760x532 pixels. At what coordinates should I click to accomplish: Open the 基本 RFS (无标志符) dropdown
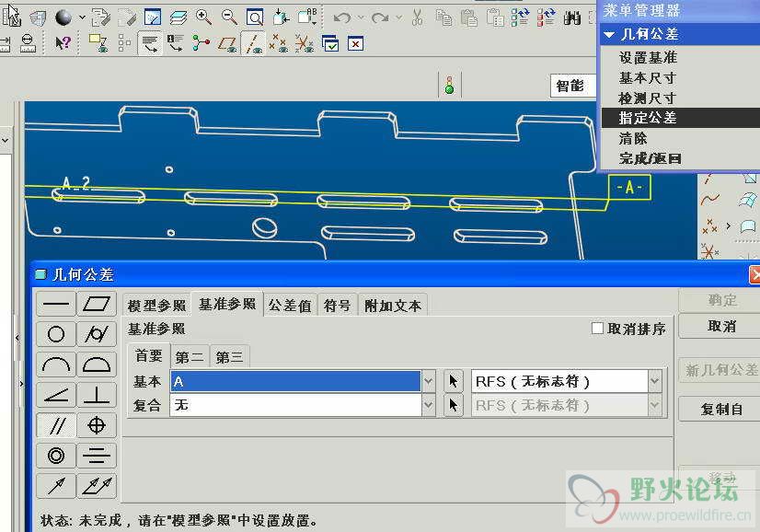654,381
